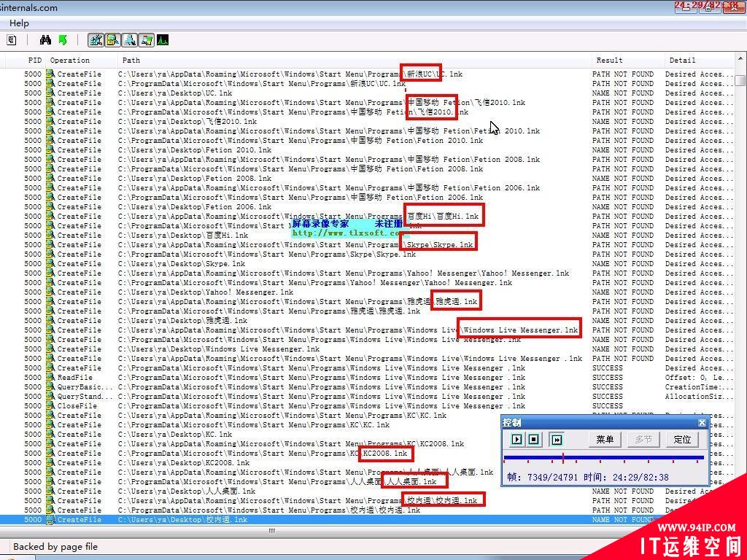Select row with path Desktop\Fetion 2010.lnk
The image size is (747, 560).
[367, 150]
